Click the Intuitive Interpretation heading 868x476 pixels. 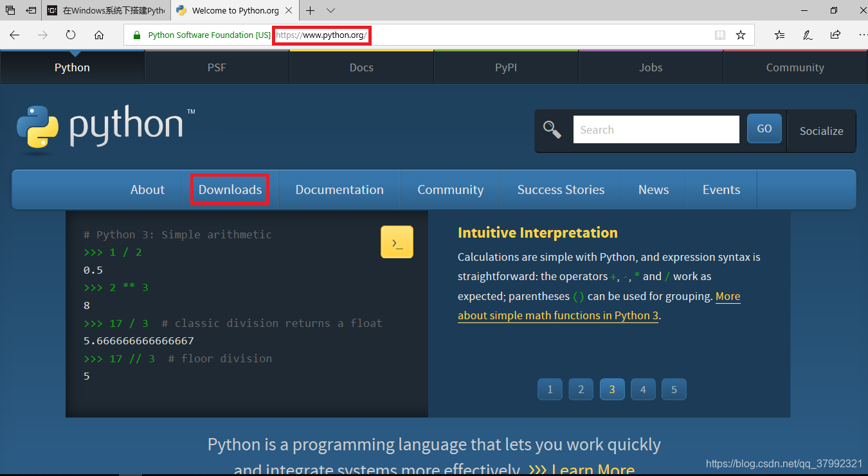pyautogui.click(x=538, y=233)
